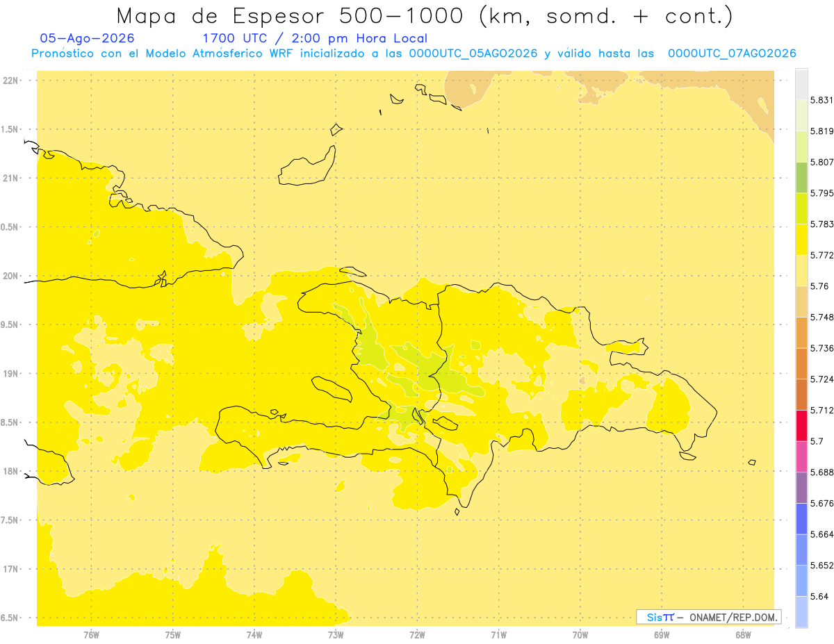Click the legend value '5.795'
Screen dimensions: 834x644
pos(821,193)
